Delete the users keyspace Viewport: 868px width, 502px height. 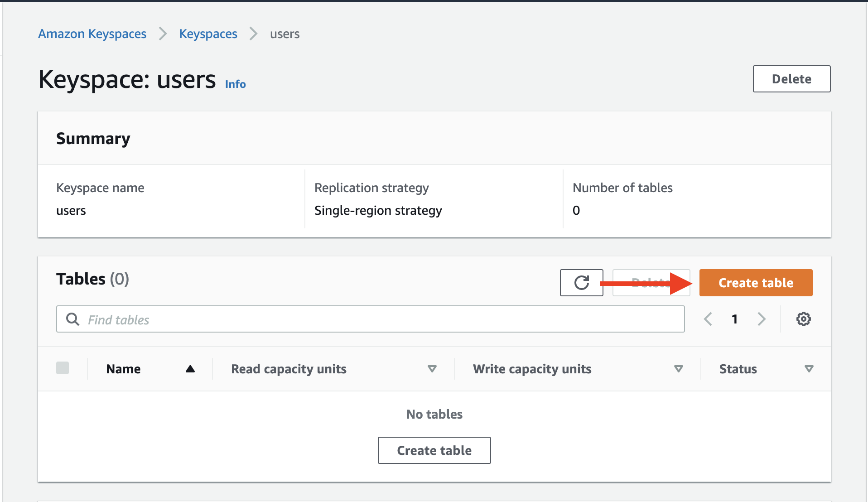[x=791, y=79]
